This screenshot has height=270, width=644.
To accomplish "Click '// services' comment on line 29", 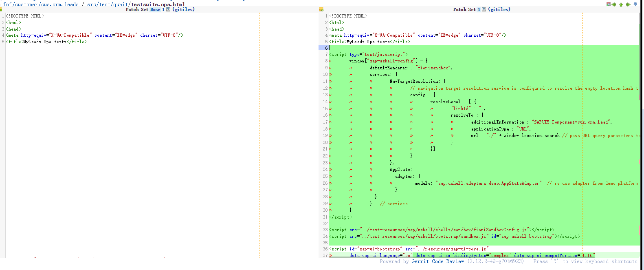I will pyautogui.click(x=393, y=204).
